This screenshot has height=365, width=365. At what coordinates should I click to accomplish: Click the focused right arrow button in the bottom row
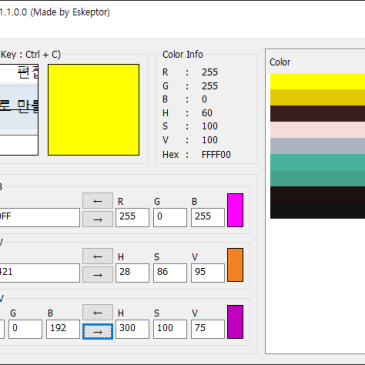pos(97,331)
